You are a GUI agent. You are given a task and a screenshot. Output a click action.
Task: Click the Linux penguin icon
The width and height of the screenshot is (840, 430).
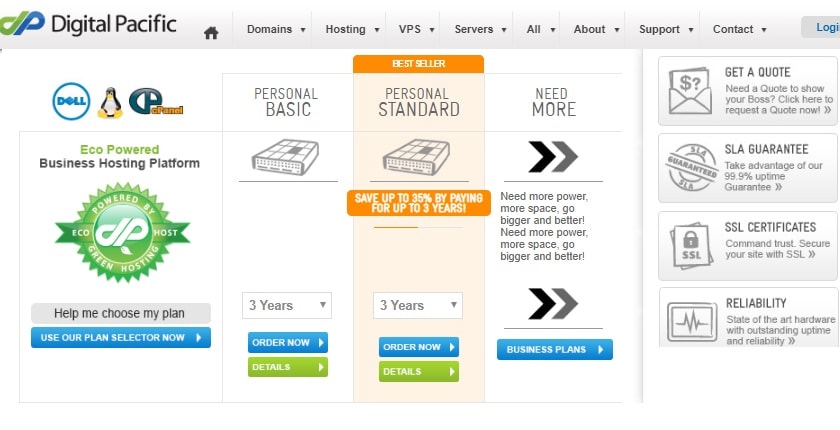110,103
